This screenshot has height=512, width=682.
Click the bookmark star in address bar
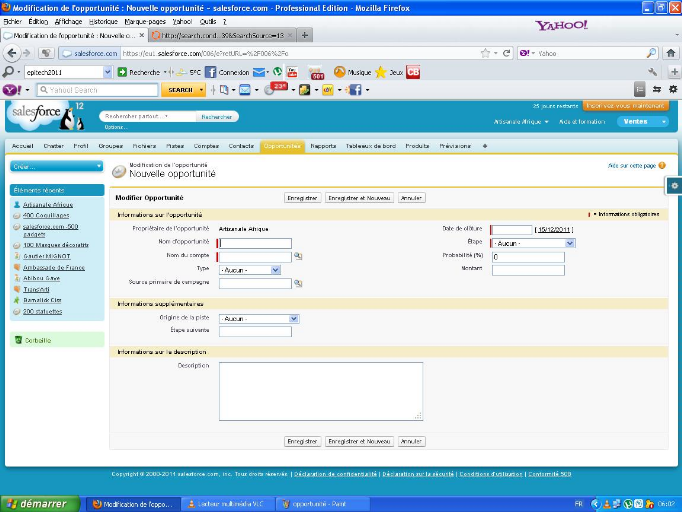485,53
